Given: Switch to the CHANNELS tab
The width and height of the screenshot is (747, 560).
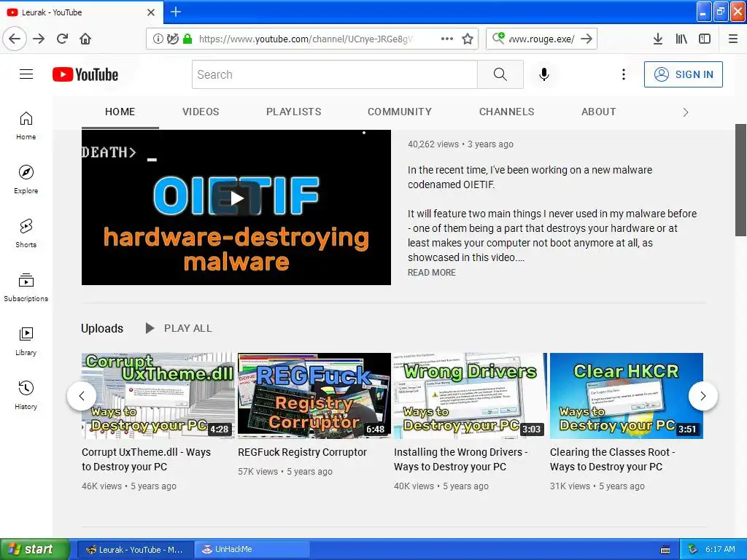Looking at the screenshot, I should 506,112.
